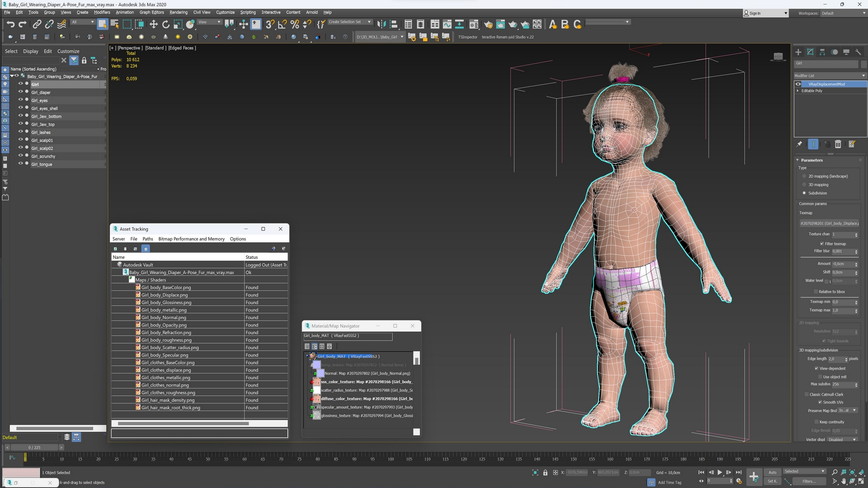Open the Scripting menu

(x=248, y=12)
